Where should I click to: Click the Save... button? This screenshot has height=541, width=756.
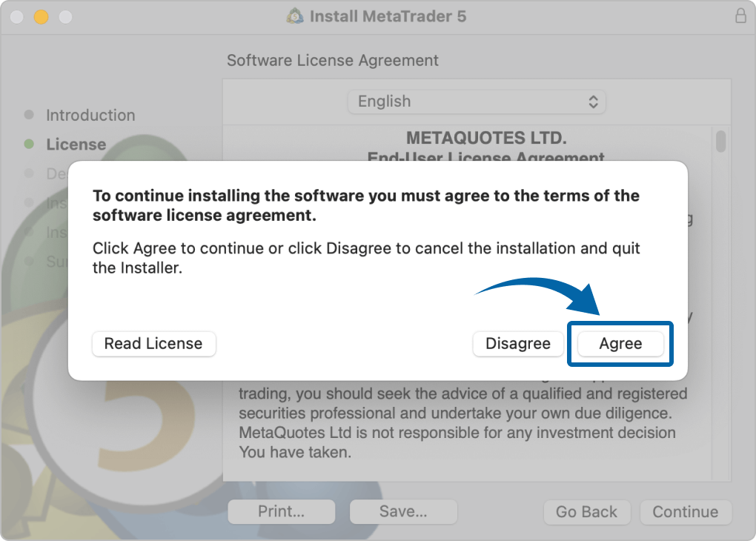(x=403, y=511)
